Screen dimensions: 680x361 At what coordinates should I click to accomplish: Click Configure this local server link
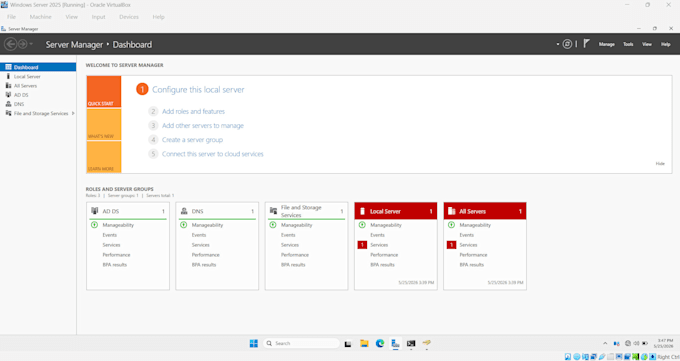[x=198, y=89]
